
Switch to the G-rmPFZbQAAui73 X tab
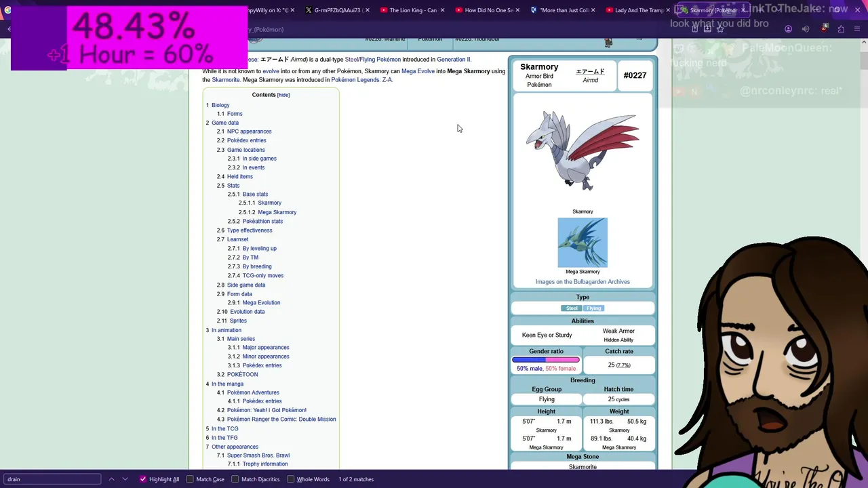(x=334, y=10)
